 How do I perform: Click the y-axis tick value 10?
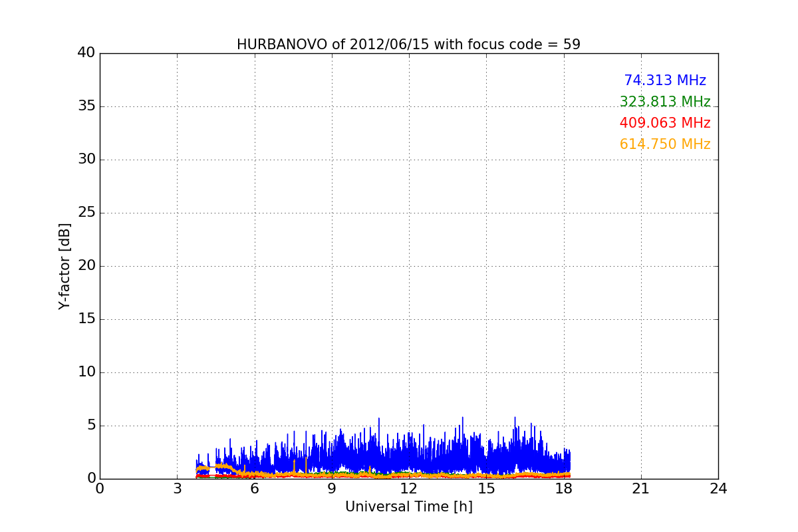(x=86, y=372)
